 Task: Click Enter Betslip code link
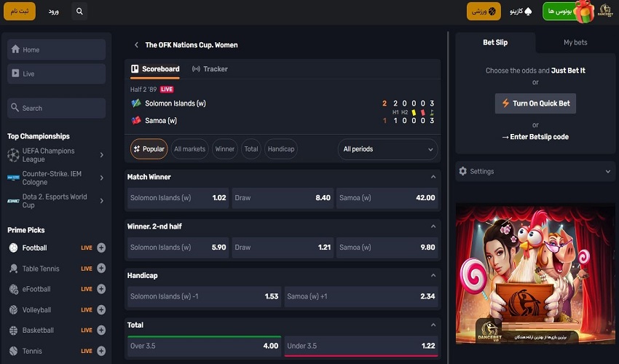[535, 137]
